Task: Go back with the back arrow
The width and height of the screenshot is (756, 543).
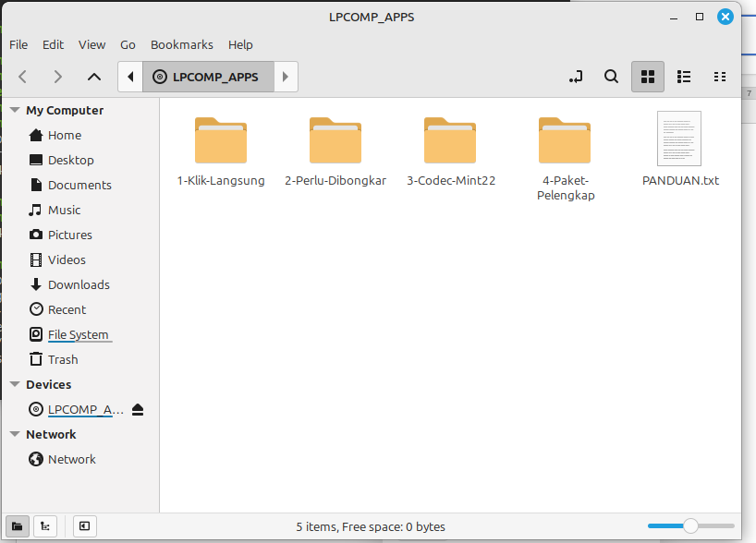Action: point(23,77)
